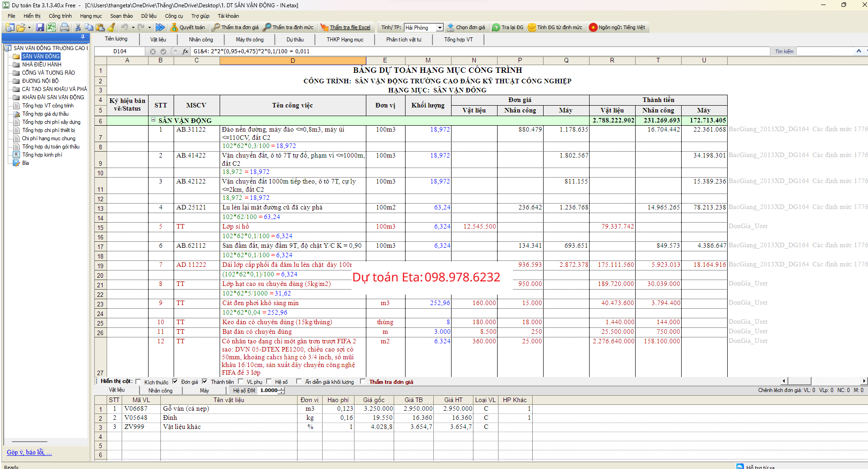This screenshot has width=868, height=469.
Task: Uncheck the Đơn giá column checkbox
Action: (175, 382)
